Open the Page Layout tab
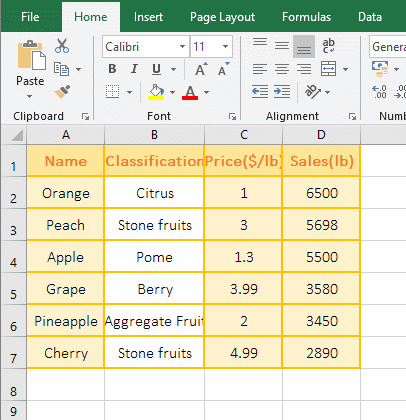The width and height of the screenshot is (406, 420). coord(222,17)
